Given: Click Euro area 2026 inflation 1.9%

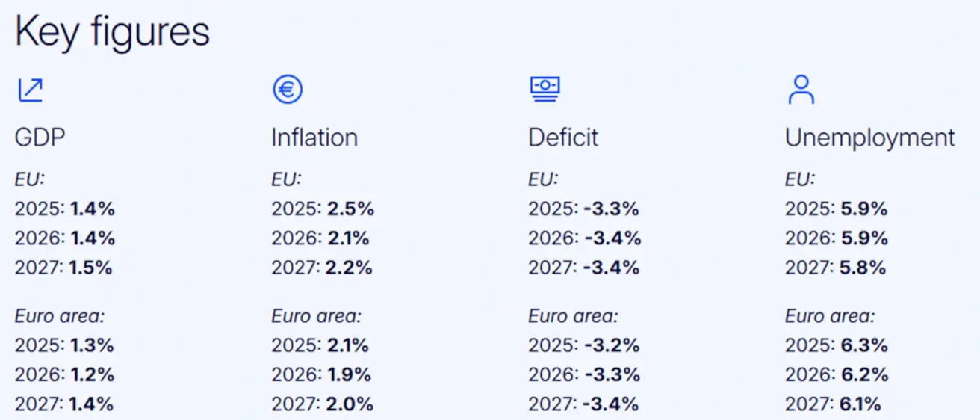Looking at the screenshot, I should 349,374.
